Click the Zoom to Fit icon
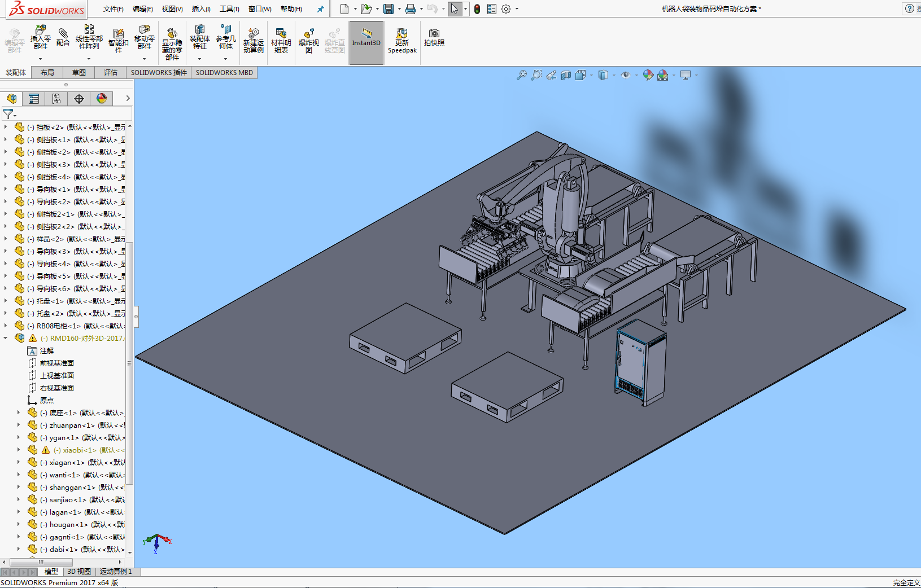This screenshot has width=921, height=588. click(521, 75)
